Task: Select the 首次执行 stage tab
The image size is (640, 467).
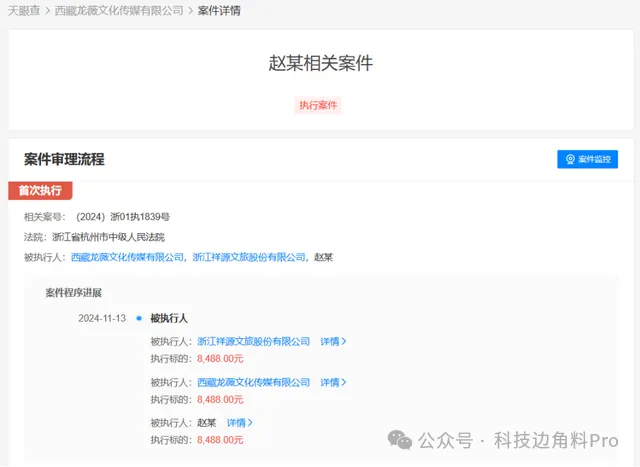Action: (40, 191)
